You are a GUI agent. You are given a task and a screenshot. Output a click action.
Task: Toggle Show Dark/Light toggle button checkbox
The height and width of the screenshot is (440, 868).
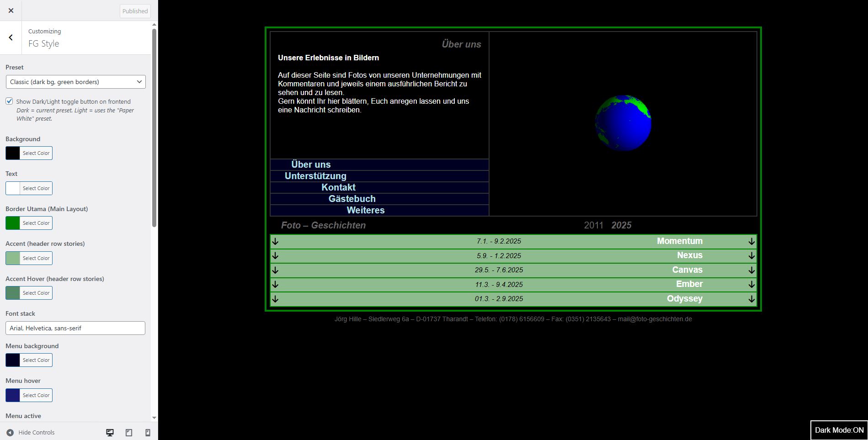coord(9,101)
